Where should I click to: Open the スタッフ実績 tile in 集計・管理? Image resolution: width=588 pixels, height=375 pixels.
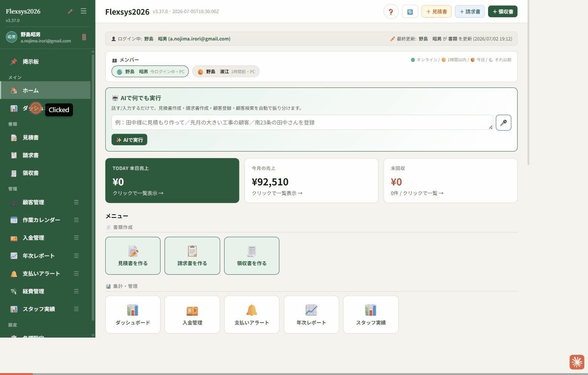371,314
